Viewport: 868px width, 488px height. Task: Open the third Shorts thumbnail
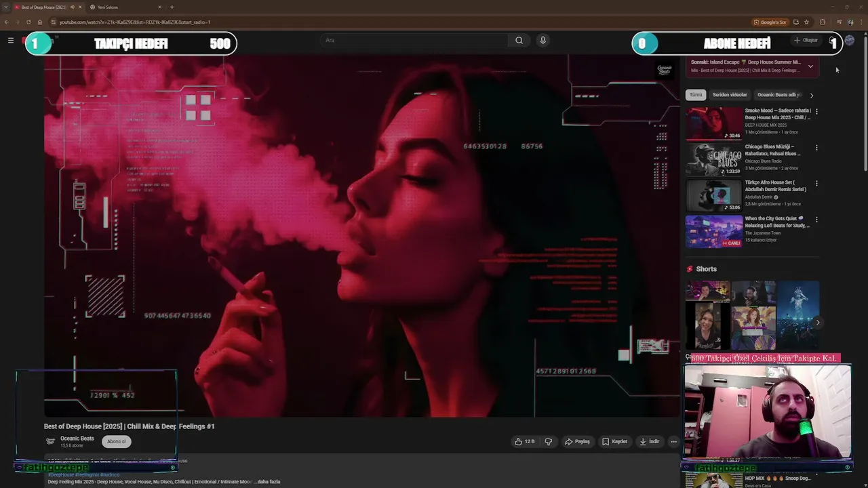click(798, 315)
